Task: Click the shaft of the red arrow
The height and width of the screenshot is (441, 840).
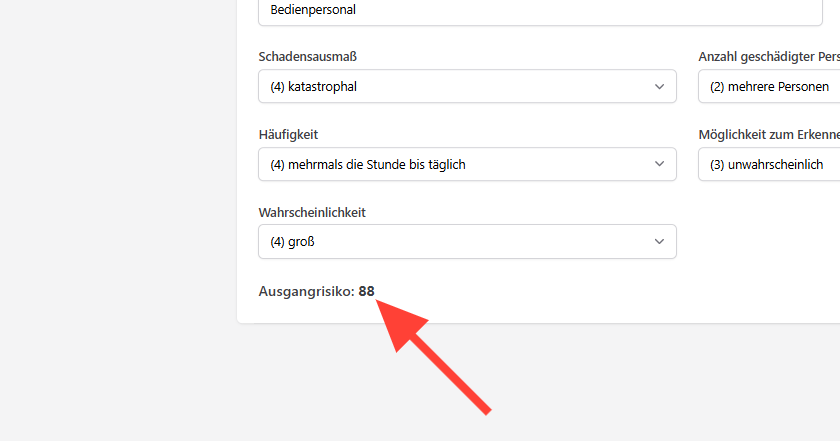Action: coord(451,375)
